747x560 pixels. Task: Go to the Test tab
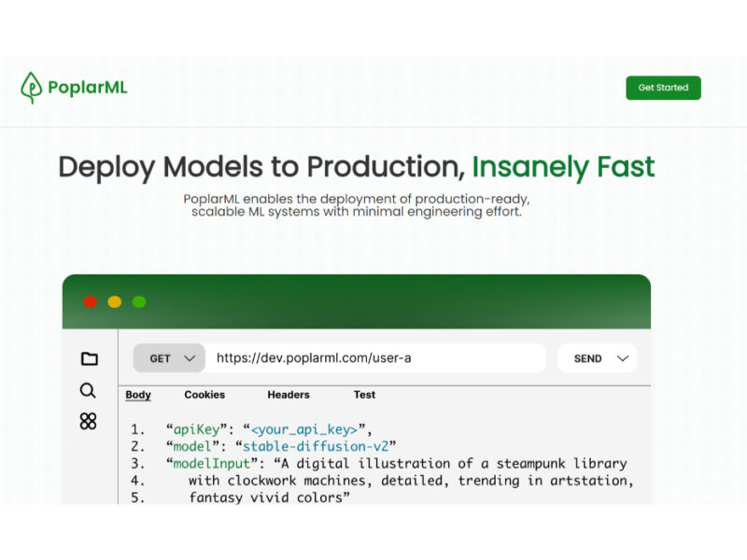[364, 395]
